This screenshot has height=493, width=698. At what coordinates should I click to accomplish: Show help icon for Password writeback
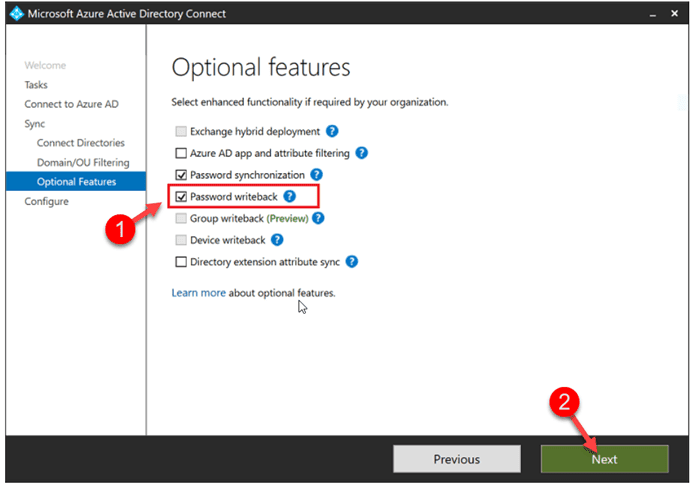[290, 196]
